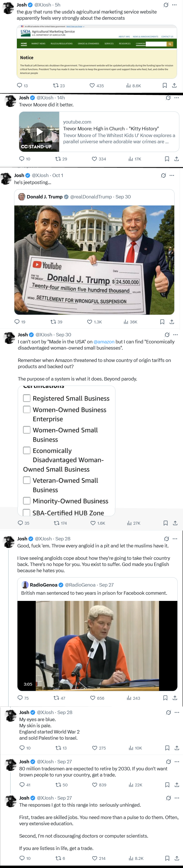Expand more menu on the jeetposting tweet
183x868 pixels.
(172, 175)
